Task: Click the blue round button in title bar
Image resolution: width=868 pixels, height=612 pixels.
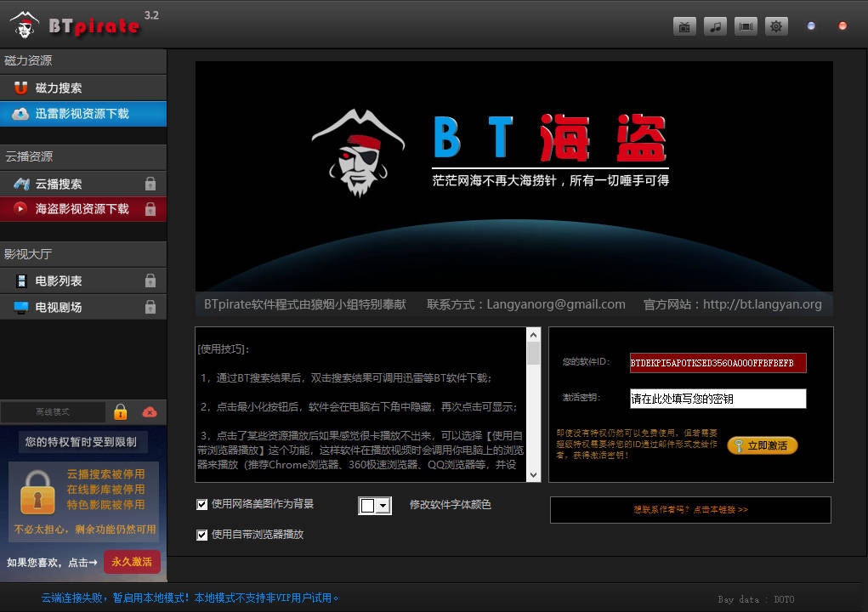Action: coord(811,26)
